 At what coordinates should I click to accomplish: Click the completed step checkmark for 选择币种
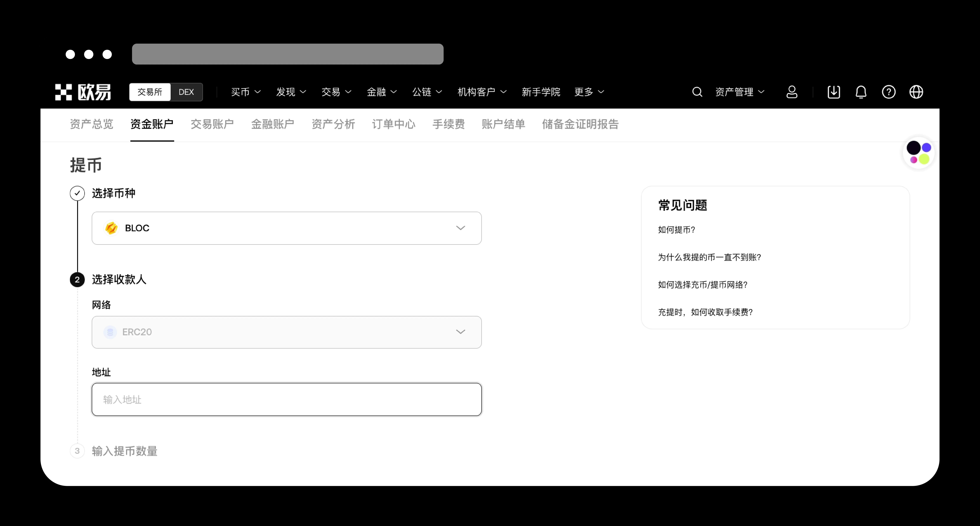point(77,193)
